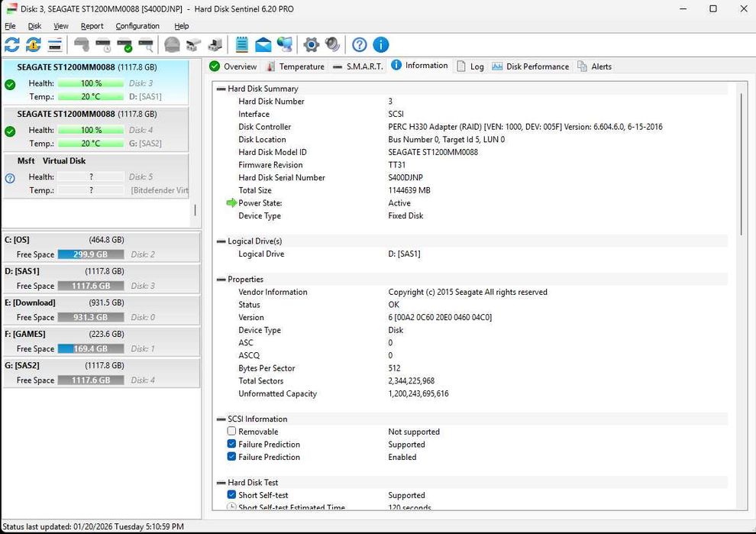This screenshot has height=534, width=756.
Task: Collapse the Logical Drive(s) section
Action: point(221,241)
